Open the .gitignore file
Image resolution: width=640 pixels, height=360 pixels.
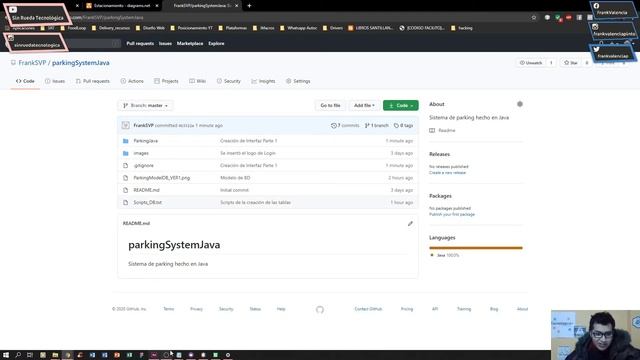coord(144,166)
